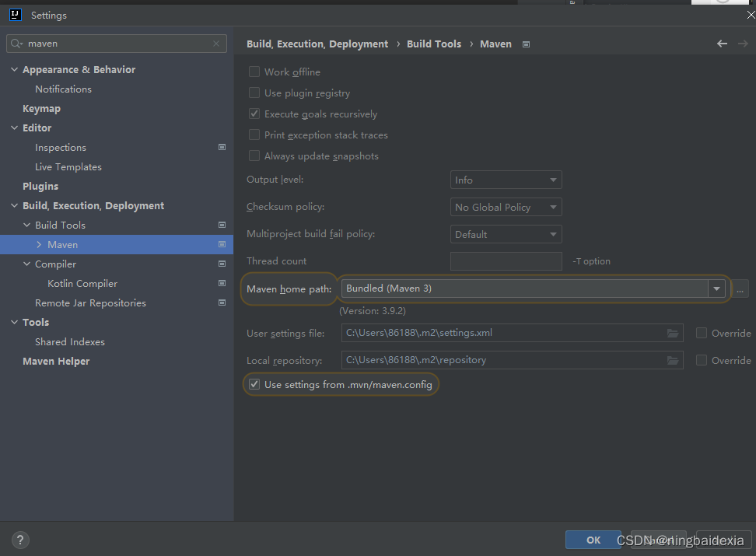This screenshot has width=756, height=556.
Task: Open Maven Helper settings
Action: 56,361
